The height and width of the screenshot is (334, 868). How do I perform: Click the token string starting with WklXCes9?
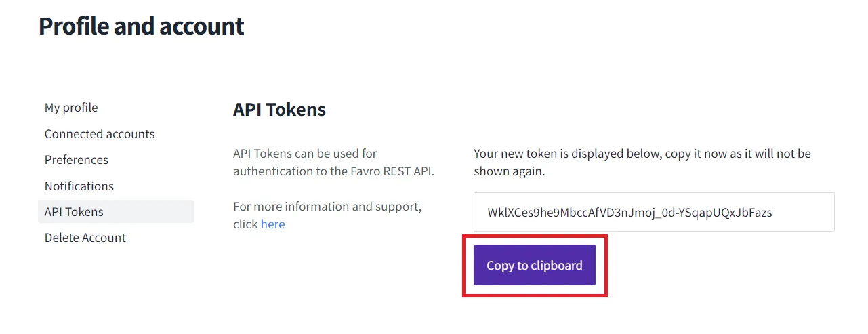click(629, 213)
